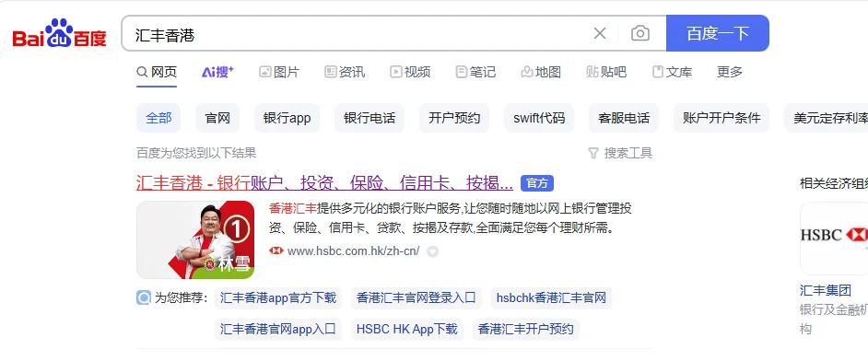Open the Baidu logo homepage
This screenshot has height=361, width=868.
click(59, 33)
